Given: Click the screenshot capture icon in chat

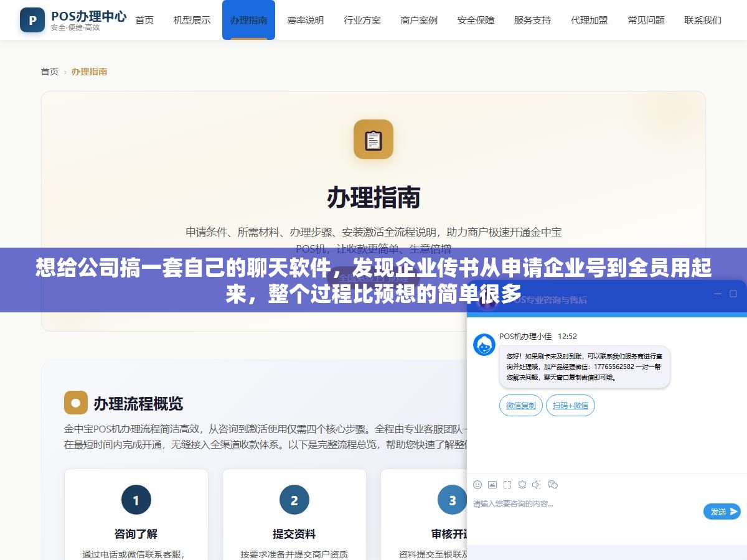Looking at the screenshot, I should click(507, 485).
